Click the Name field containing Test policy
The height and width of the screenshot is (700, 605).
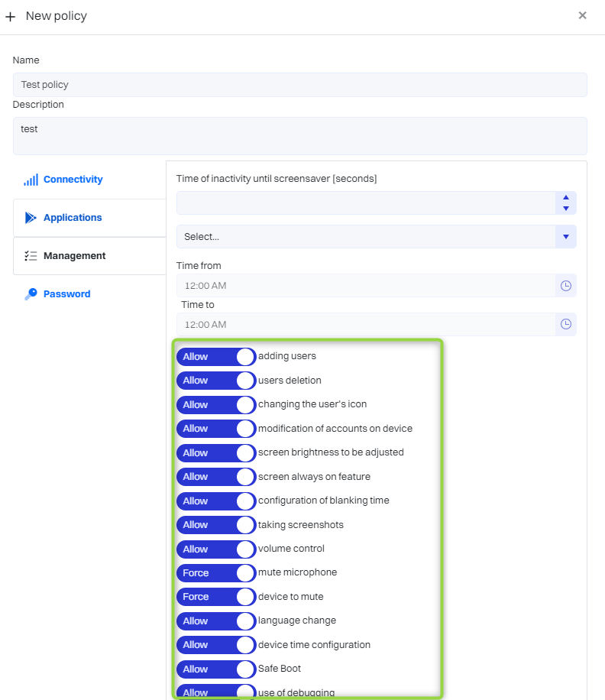[x=299, y=85]
